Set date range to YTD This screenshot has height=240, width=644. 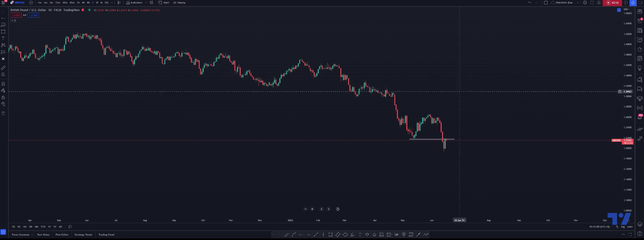click(43, 227)
